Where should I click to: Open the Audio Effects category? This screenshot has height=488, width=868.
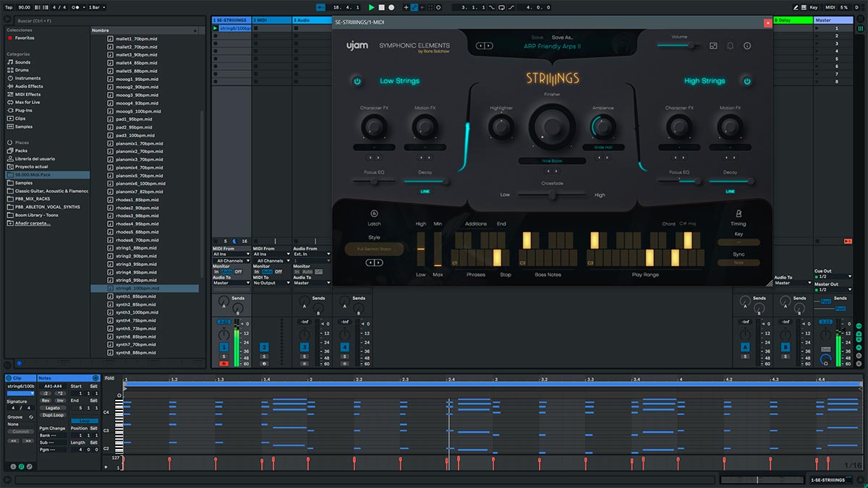pos(29,86)
